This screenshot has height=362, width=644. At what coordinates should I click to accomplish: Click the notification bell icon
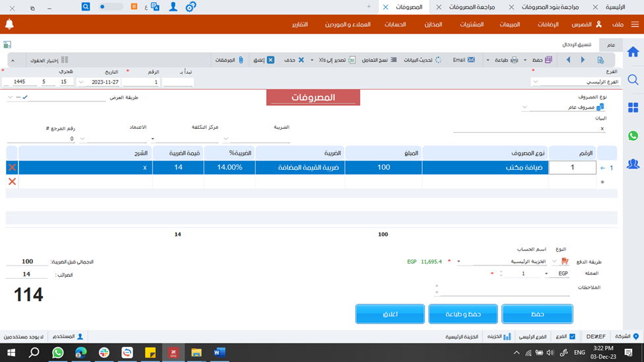(9, 24)
